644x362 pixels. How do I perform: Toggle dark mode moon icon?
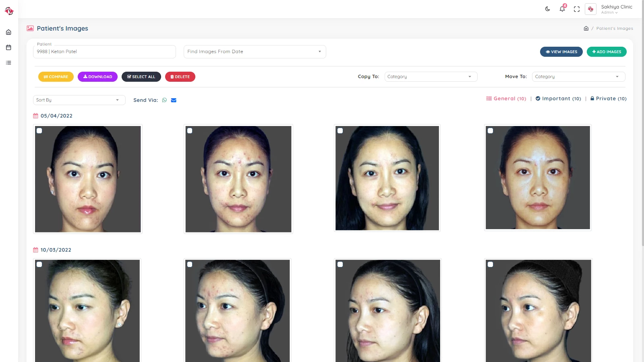click(547, 9)
